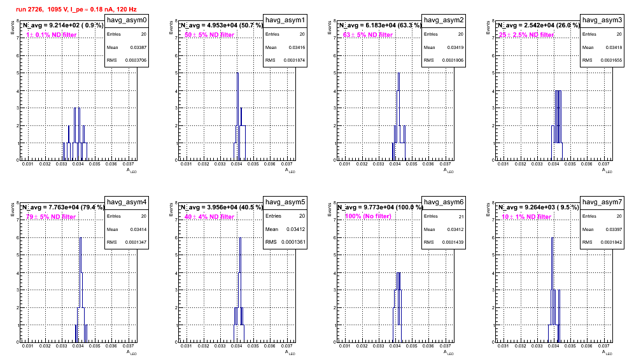Click the RMS value 0.0001842
Image resolution: width=634 pixels, height=364 pixels.
pos(611,242)
